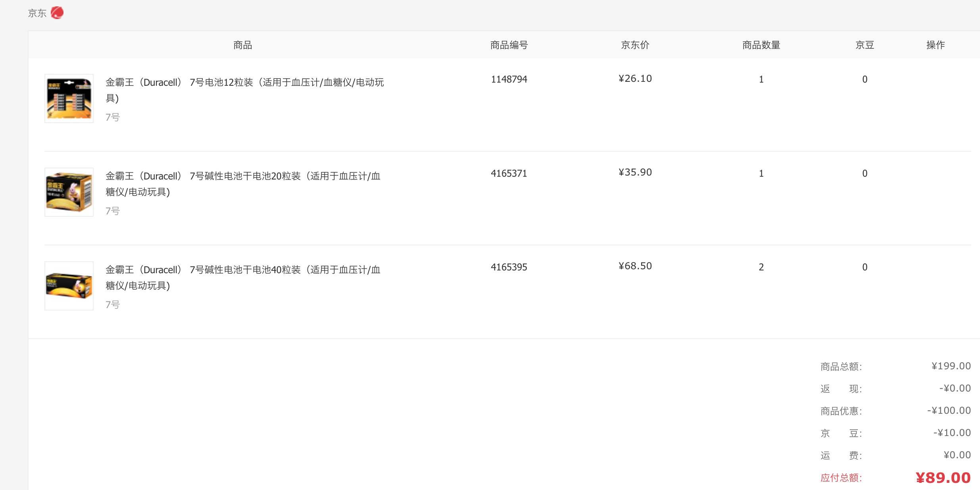Click the red JD store logo icon
The height and width of the screenshot is (490, 980).
pyautogui.click(x=57, y=13)
